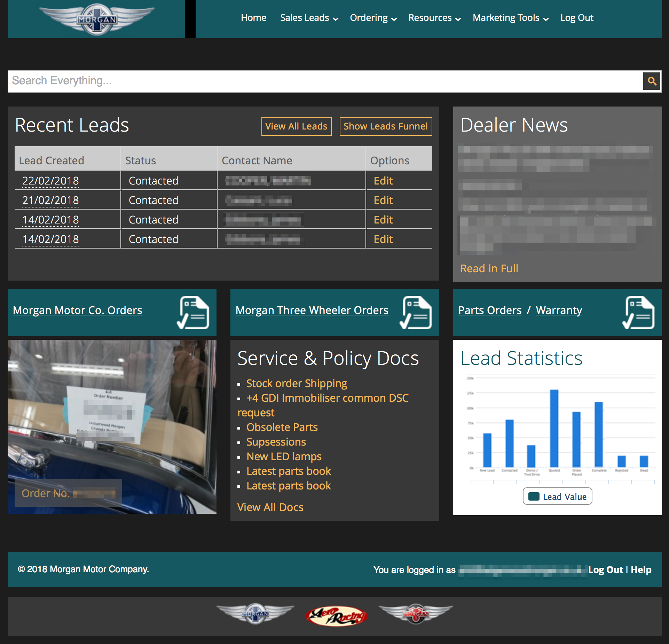Click the View All Leads button
Viewport: 669px width, 644px height.
(x=296, y=126)
